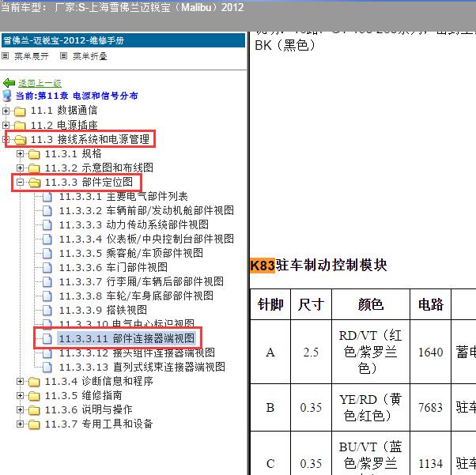The width and height of the screenshot is (476, 475).
Task: Click folder icon of 11.1 数据通信
Action: tap(20, 111)
